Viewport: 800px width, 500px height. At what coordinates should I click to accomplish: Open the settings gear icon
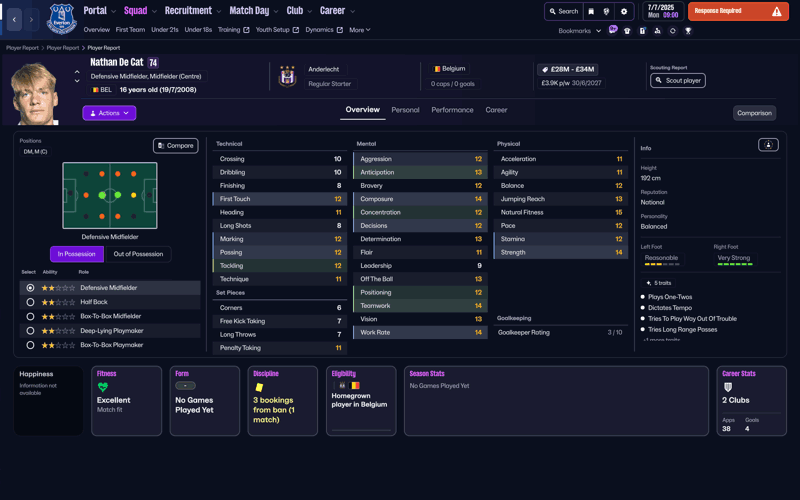coord(624,12)
